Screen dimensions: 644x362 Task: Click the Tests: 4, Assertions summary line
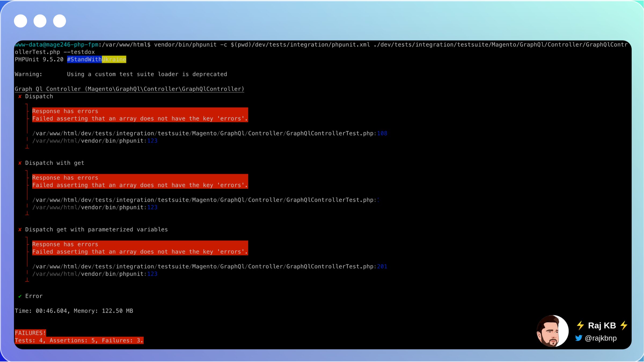tap(79, 341)
